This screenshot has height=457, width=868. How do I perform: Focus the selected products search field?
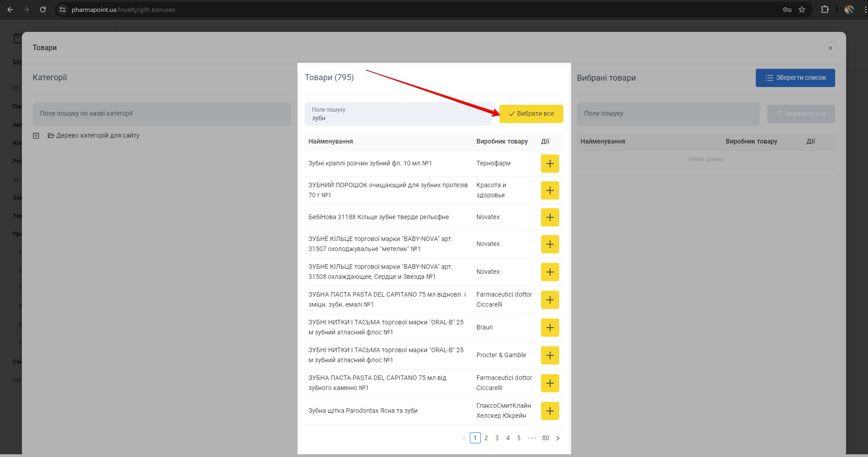tap(668, 114)
